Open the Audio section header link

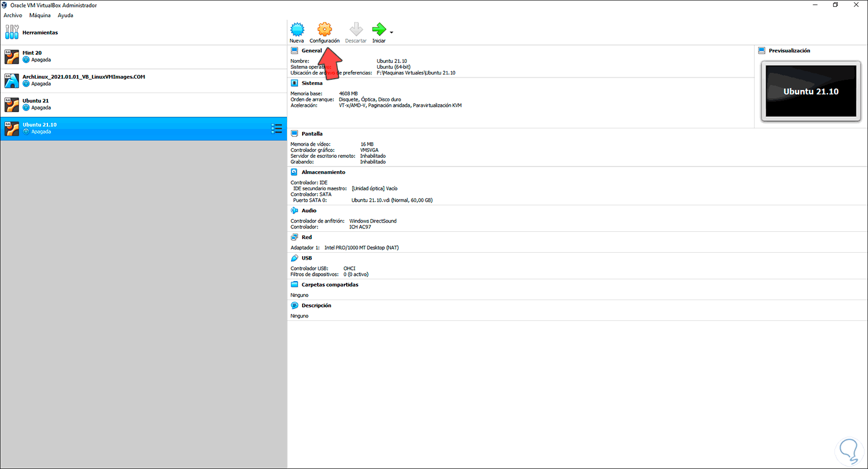309,211
